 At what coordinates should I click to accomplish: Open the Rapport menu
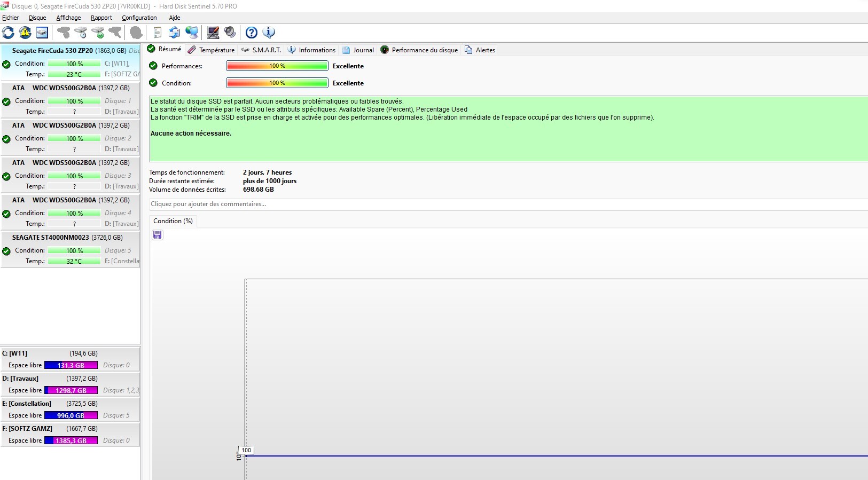tap(101, 18)
